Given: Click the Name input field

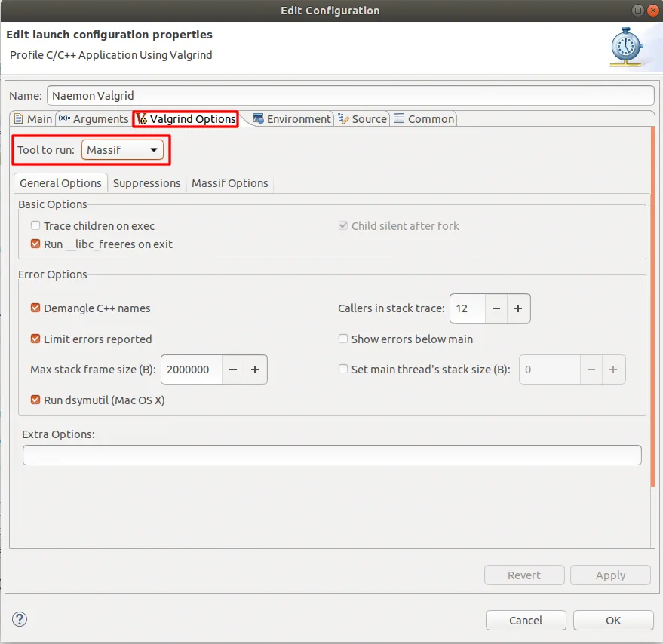Looking at the screenshot, I should pos(351,96).
